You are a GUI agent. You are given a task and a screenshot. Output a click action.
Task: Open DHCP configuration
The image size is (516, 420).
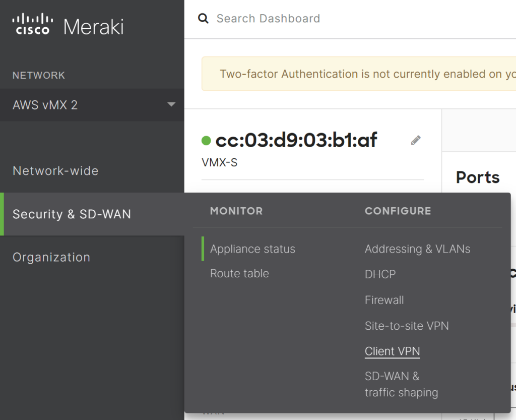[x=380, y=274]
